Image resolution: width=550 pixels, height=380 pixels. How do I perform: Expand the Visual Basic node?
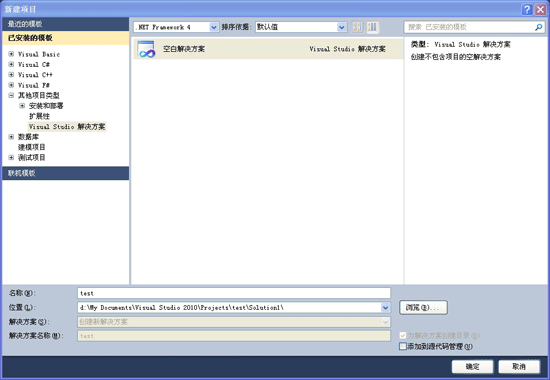tap(11, 54)
